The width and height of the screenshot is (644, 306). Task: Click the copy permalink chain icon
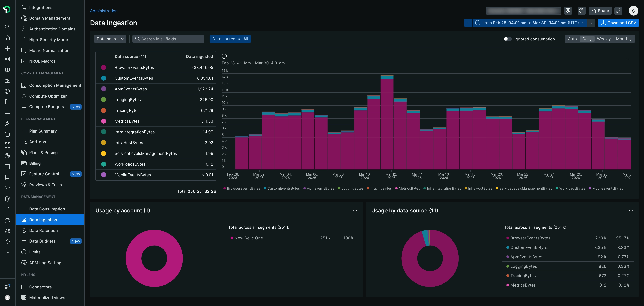618,11
